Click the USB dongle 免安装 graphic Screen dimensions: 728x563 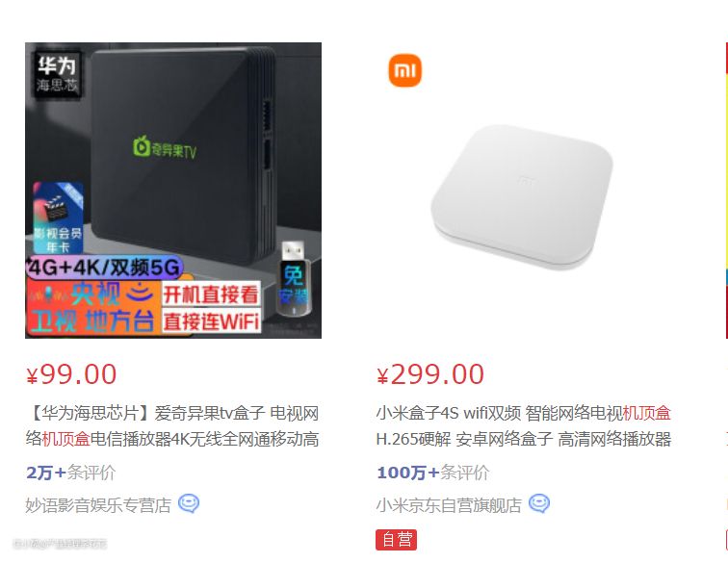click(x=294, y=278)
